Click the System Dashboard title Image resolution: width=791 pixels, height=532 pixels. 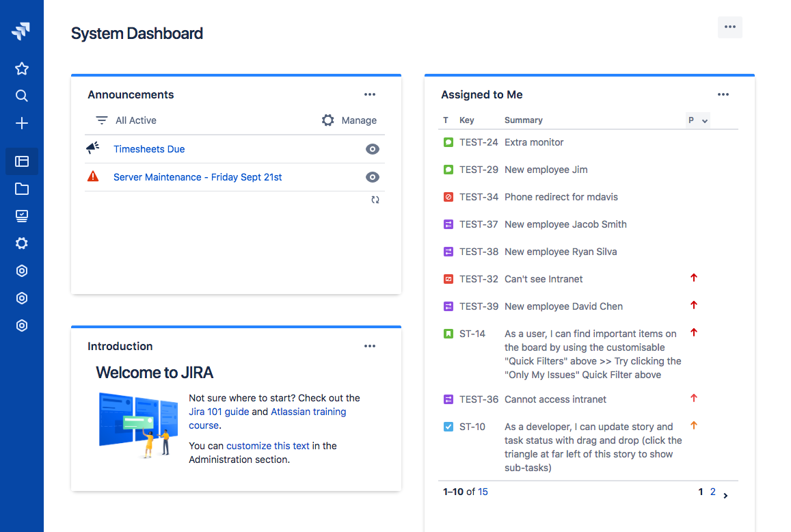pos(137,34)
